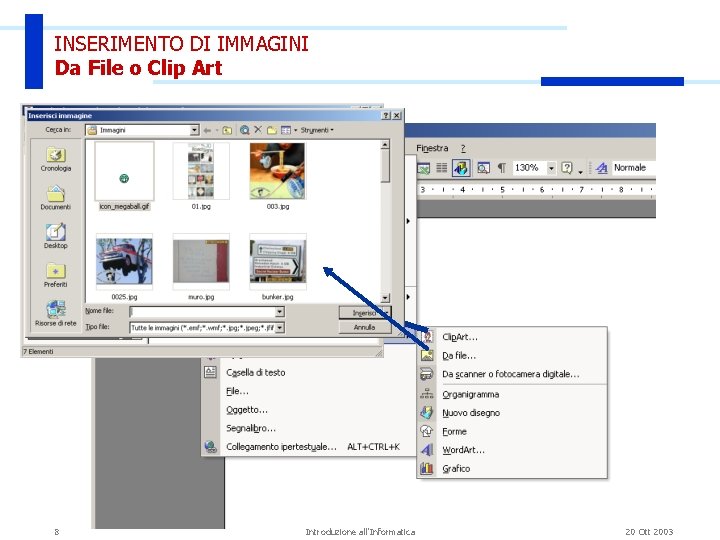This screenshot has height=540, width=720.
Task: Open the Strumenti dropdown menu
Action: (317, 130)
